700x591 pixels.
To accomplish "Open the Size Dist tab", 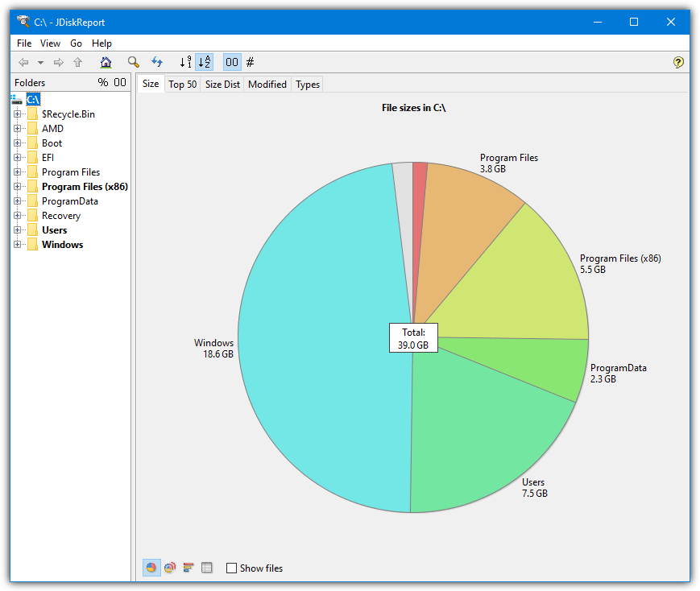I will click(x=222, y=85).
